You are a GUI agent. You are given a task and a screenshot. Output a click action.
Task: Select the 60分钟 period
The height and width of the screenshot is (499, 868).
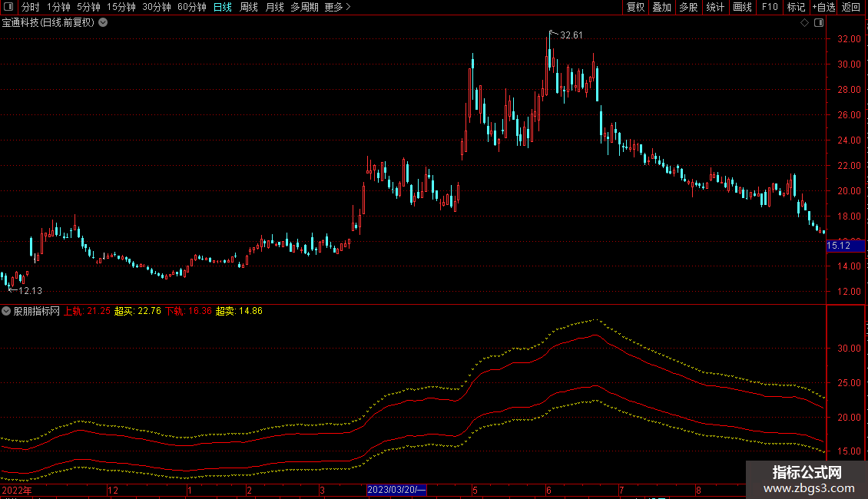191,7
